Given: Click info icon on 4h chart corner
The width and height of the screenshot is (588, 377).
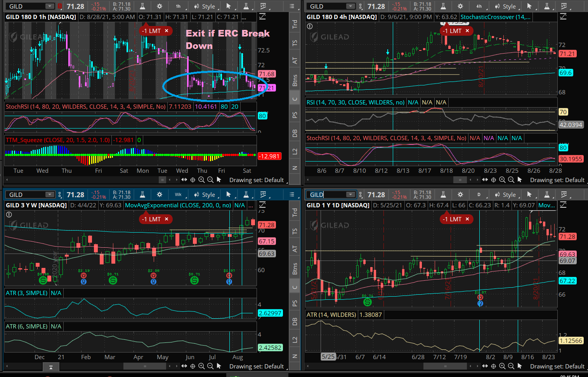Looking at the screenshot, I should pyautogui.click(x=310, y=26).
